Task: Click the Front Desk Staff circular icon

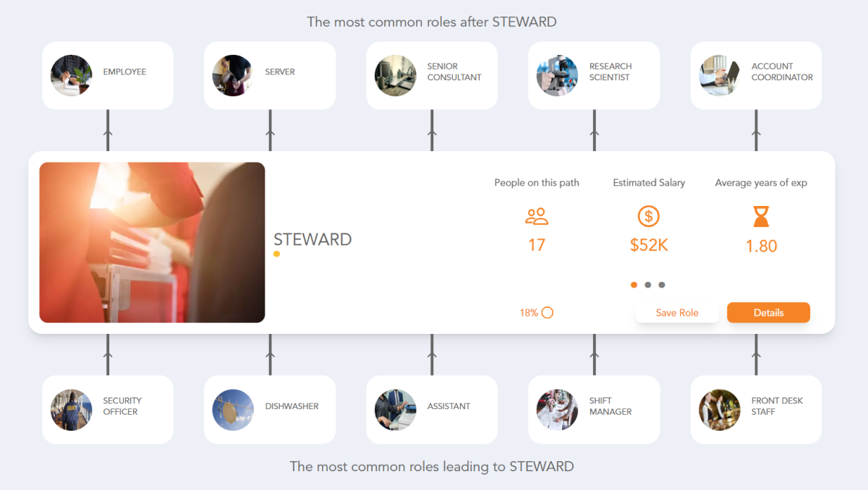Action: 719,409
